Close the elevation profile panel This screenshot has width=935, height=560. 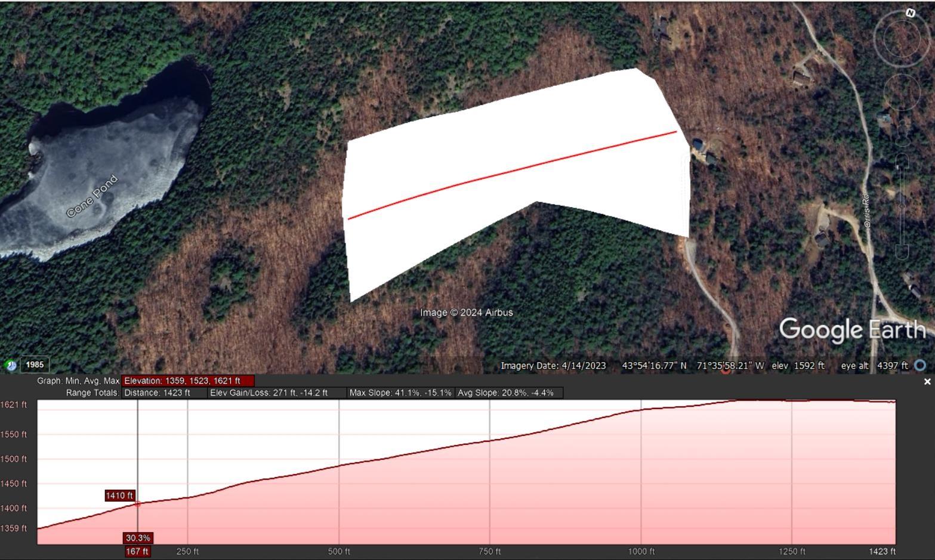[x=927, y=382]
